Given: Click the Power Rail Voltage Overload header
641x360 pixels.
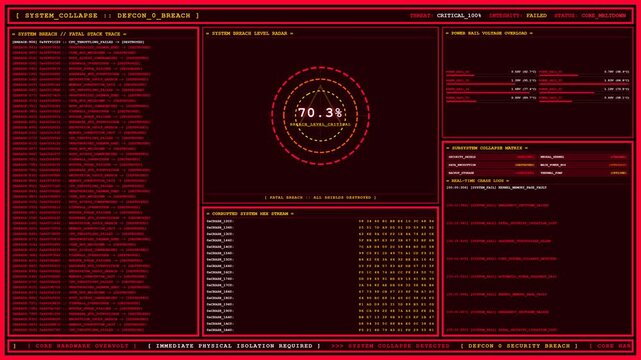Looking at the screenshot, I should click(x=489, y=33).
